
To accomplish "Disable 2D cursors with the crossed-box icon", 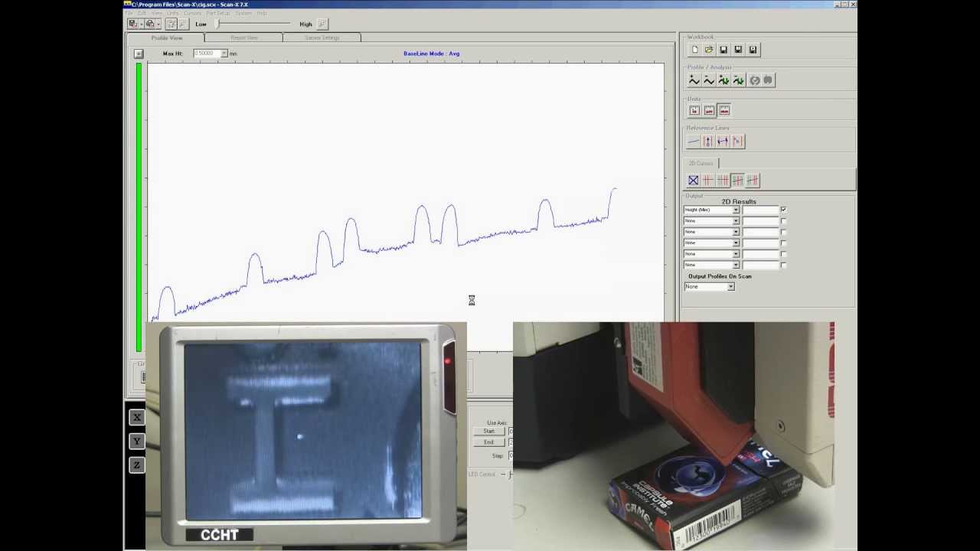I will point(694,181).
